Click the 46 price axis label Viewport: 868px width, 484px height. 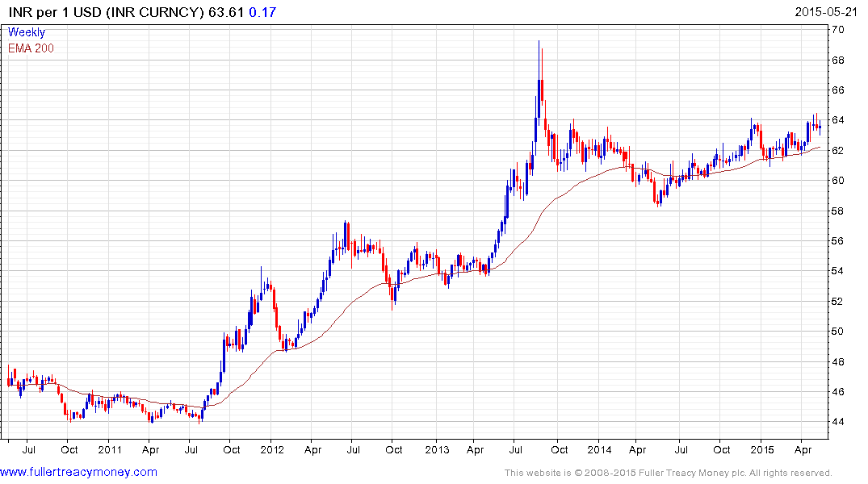click(x=838, y=391)
